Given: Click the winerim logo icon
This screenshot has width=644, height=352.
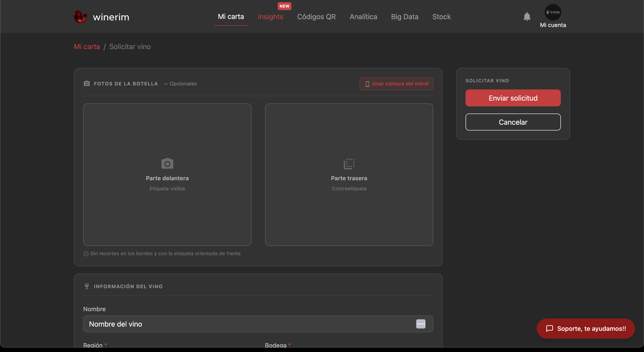Looking at the screenshot, I should (80, 17).
